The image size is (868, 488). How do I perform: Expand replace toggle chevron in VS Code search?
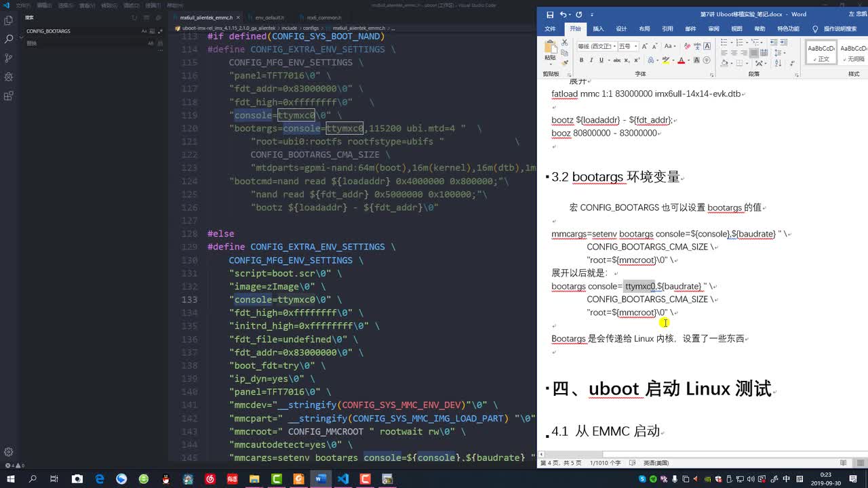coord(21,37)
